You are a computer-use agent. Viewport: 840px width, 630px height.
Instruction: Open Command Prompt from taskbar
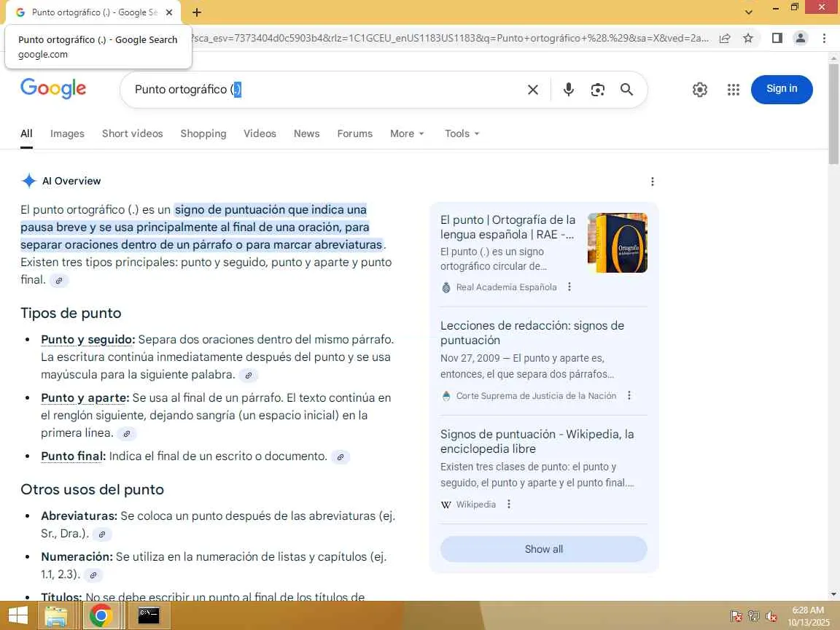coord(149,615)
